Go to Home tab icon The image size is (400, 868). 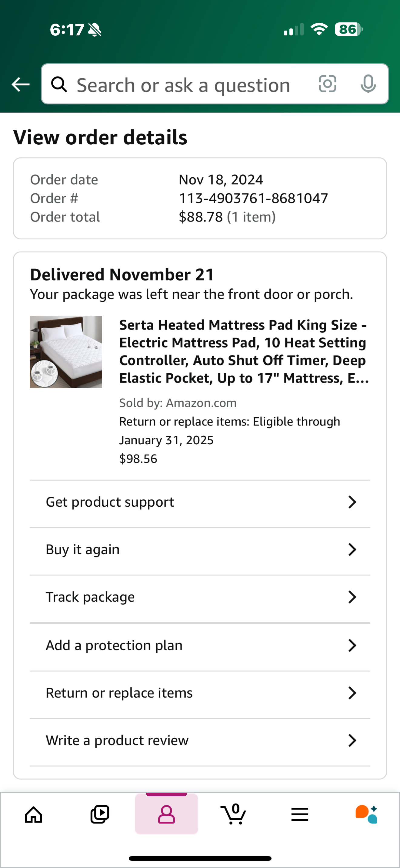click(34, 814)
